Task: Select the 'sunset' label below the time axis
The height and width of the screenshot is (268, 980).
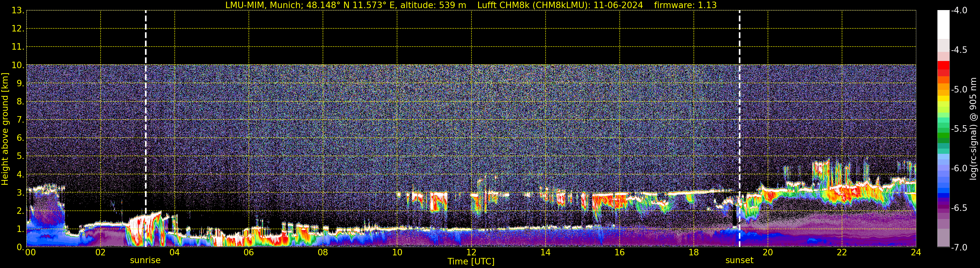Action: [x=739, y=261]
